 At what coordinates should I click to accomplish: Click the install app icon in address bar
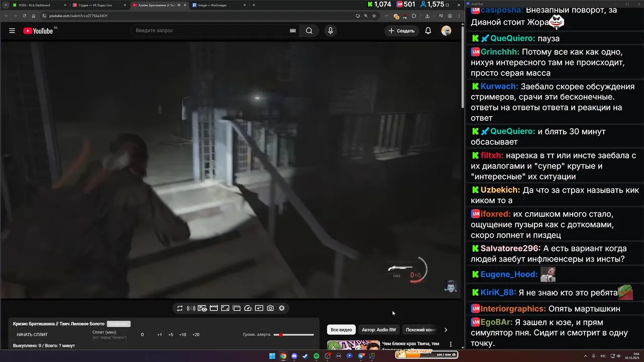358,16
